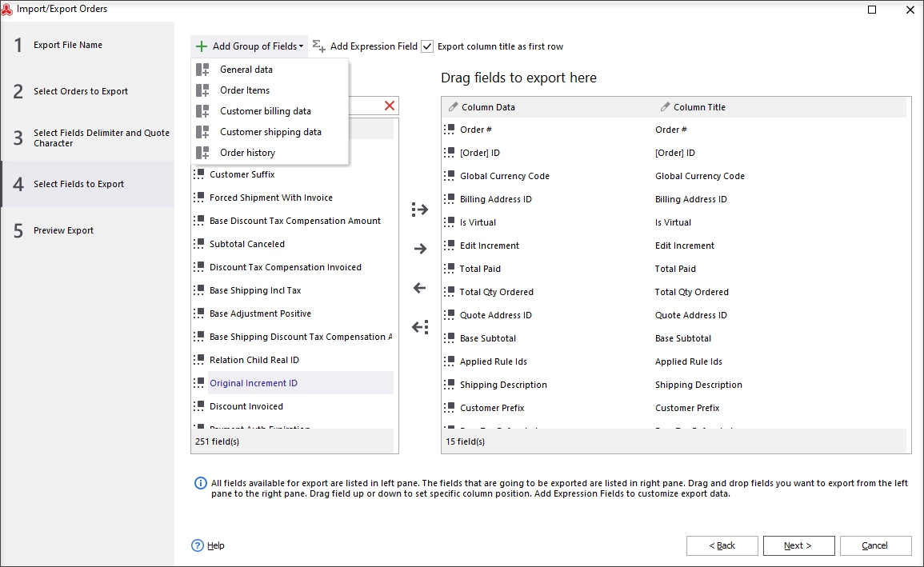924x567 pixels.
Task: Click drag handle of Original Increment ID
Action: 199,383
